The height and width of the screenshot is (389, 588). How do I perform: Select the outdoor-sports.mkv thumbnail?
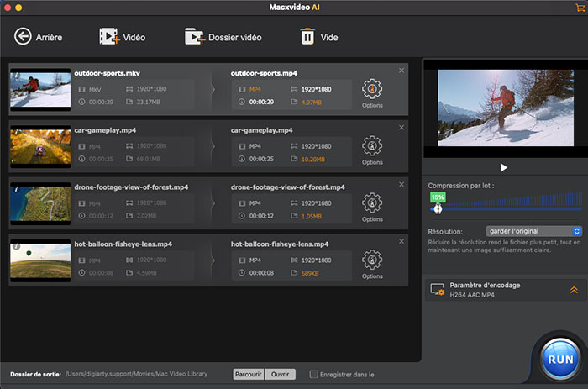click(40, 90)
